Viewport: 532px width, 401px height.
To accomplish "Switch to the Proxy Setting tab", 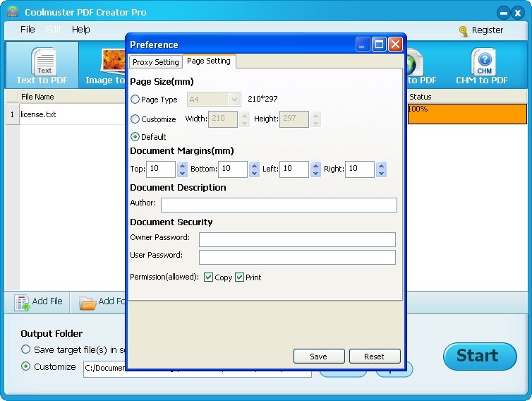I will [156, 62].
